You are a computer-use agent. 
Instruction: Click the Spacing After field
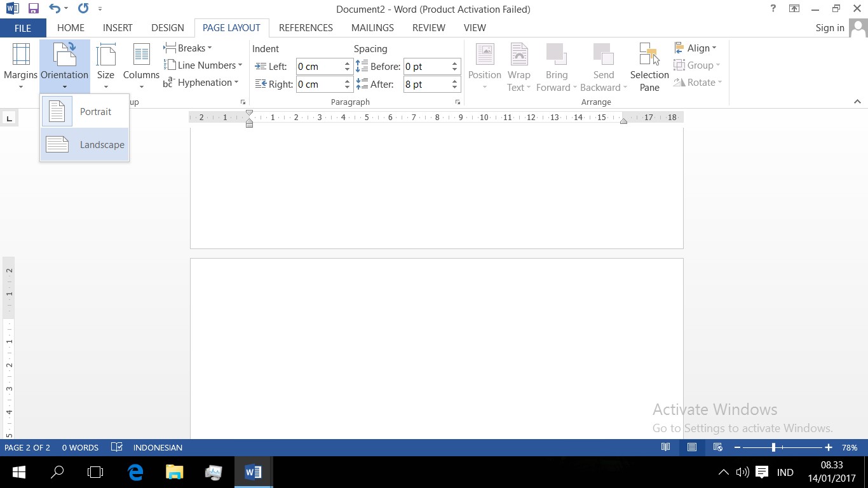coord(427,85)
